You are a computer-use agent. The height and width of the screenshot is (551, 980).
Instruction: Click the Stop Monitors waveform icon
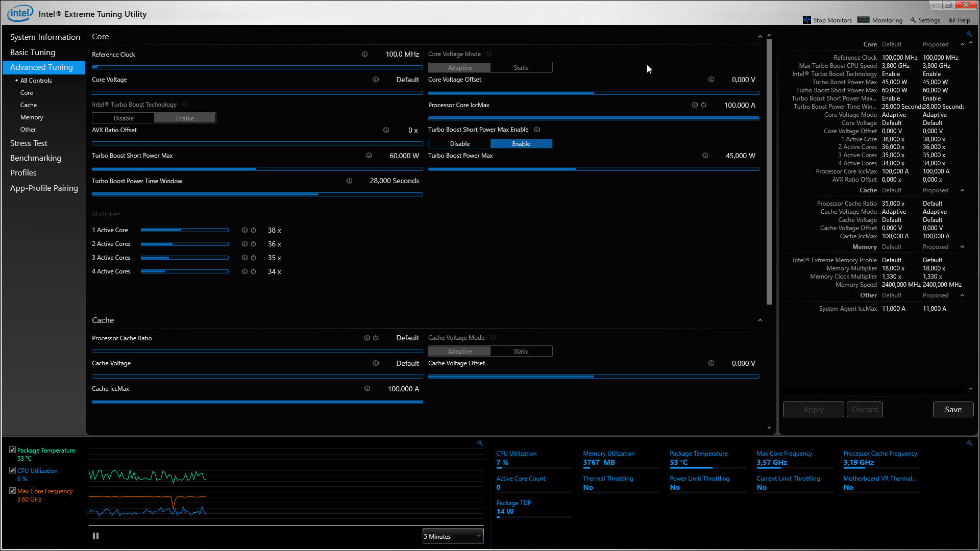[806, 20]
